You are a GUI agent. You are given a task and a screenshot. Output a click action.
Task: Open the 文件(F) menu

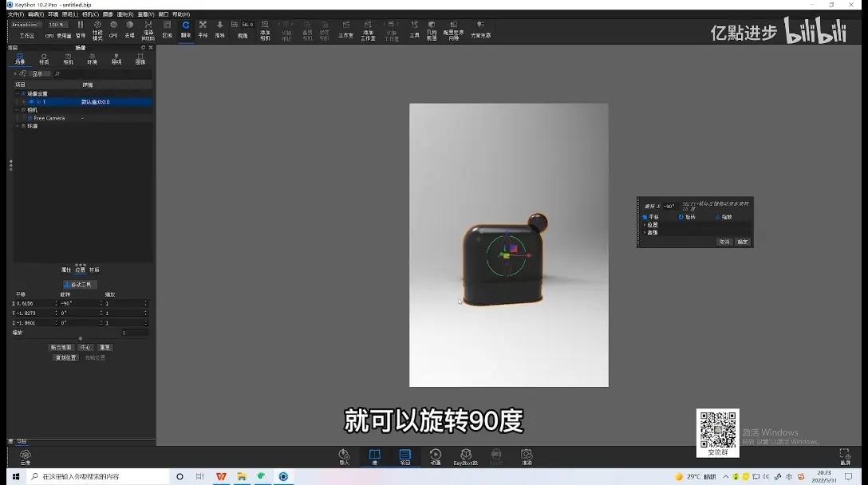15,14
